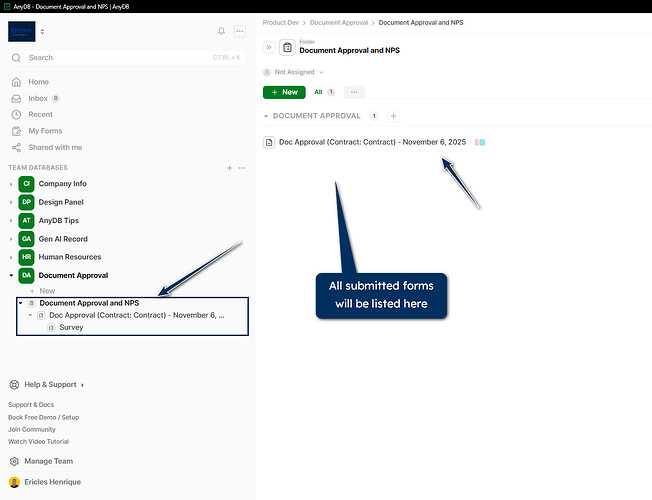Click the pink color tag on record
Image resolution: width=652 pixels, height=500 pixels.
[477, 142]
